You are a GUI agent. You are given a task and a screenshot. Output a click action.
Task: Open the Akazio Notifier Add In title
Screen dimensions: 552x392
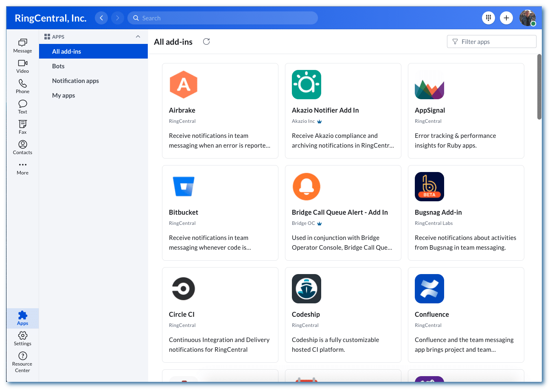[x=325, y=110]
